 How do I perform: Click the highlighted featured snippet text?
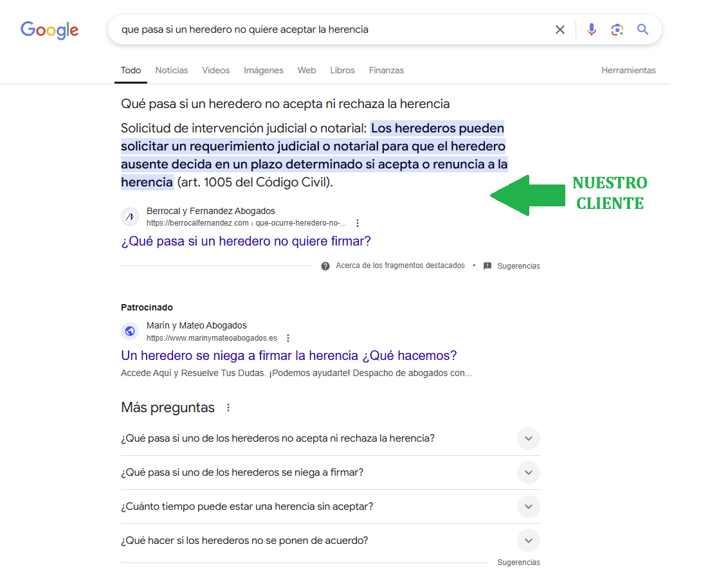(x=314, y=155)
